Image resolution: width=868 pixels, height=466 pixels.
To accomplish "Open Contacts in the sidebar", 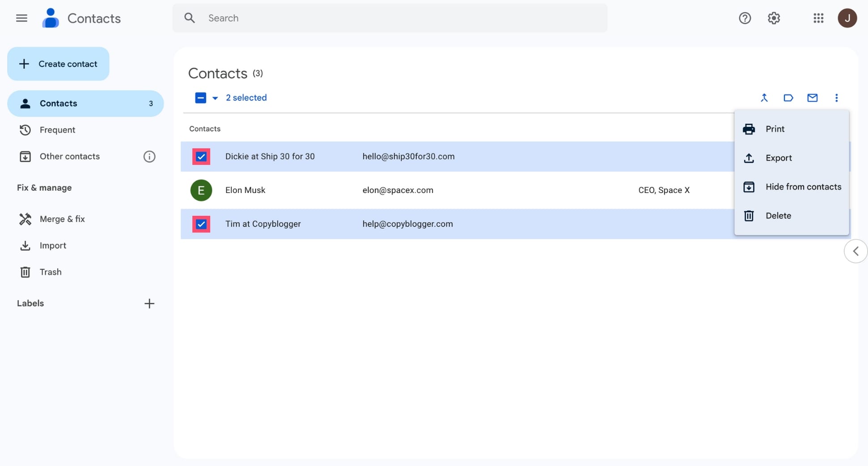I will point(85,104).
